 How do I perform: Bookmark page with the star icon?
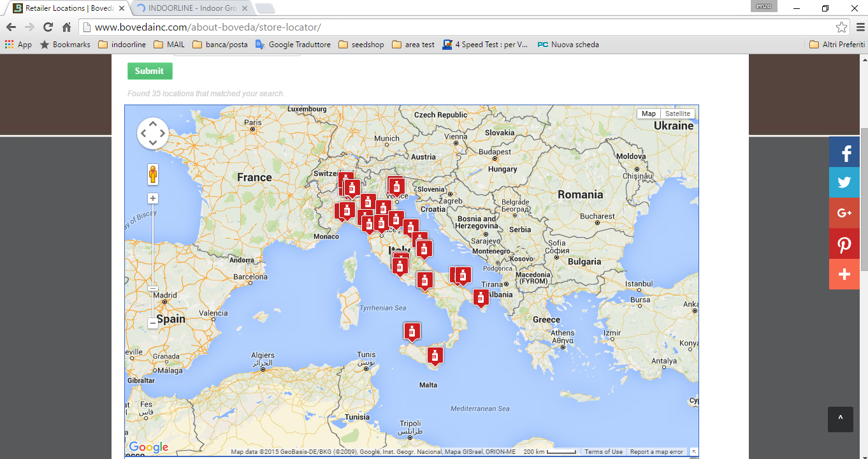click(841, 27)
